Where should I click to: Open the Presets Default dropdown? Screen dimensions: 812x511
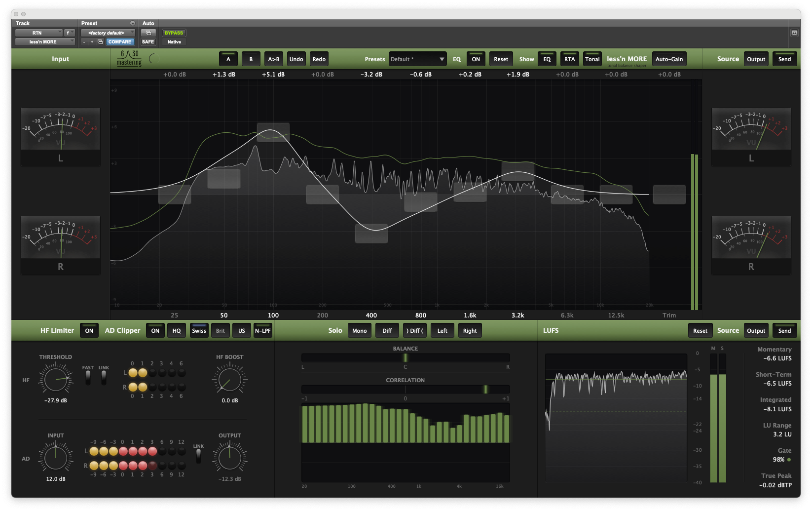tap(417, 59)
